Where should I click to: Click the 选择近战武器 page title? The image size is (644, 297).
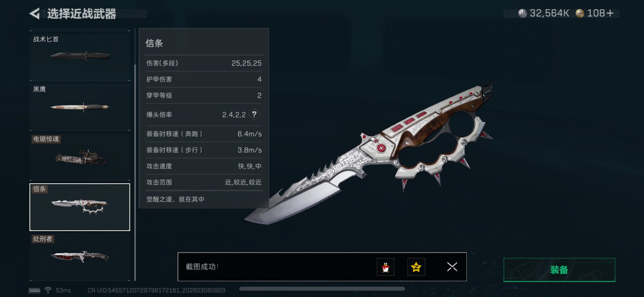82,14
